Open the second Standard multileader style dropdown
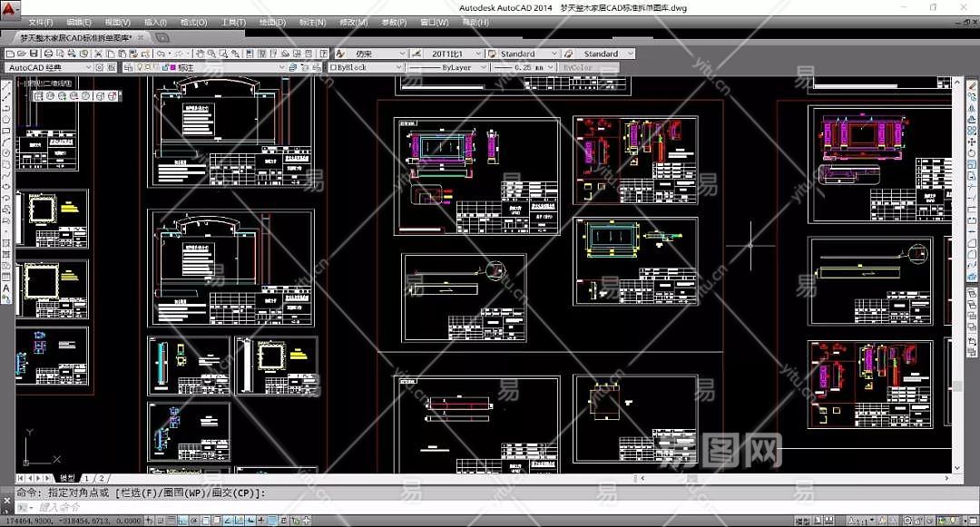The width and height of the screenshot is (980, 527). click(x=630, y=54)
